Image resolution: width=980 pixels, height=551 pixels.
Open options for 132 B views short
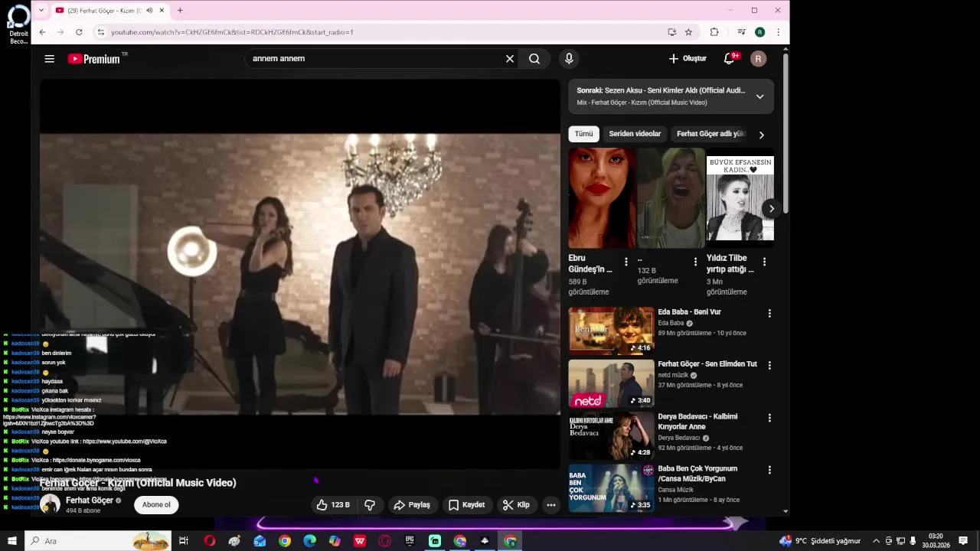tap(695, 262)
